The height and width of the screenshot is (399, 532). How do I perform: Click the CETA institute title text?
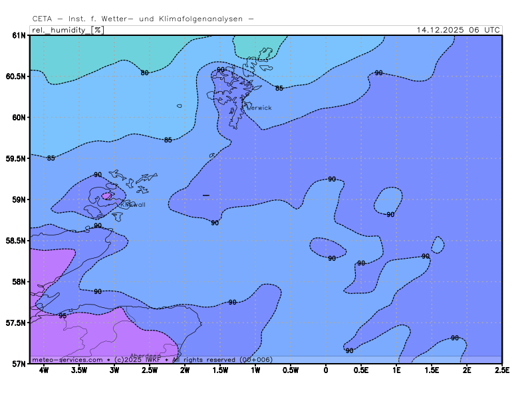[143, 19]
